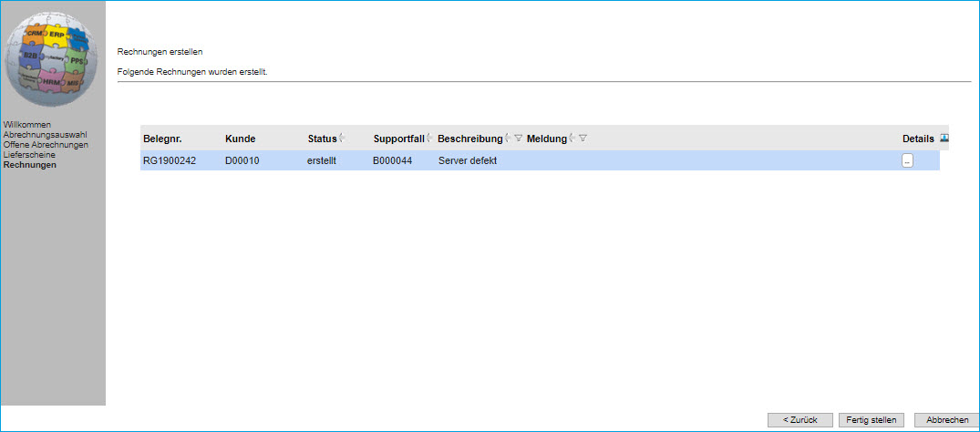Click the Status column header text

point(323,139)
